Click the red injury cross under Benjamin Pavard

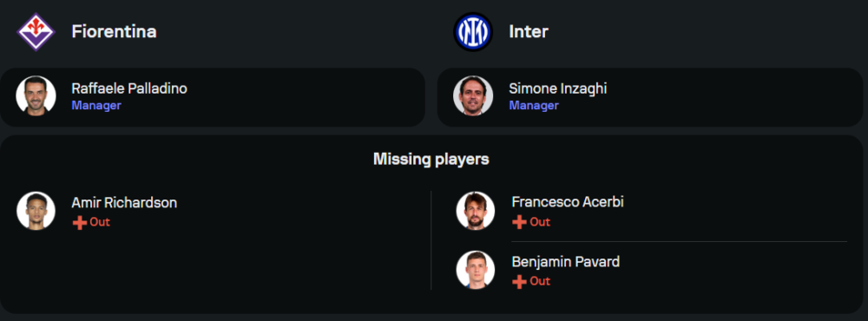tap(519, 282)
